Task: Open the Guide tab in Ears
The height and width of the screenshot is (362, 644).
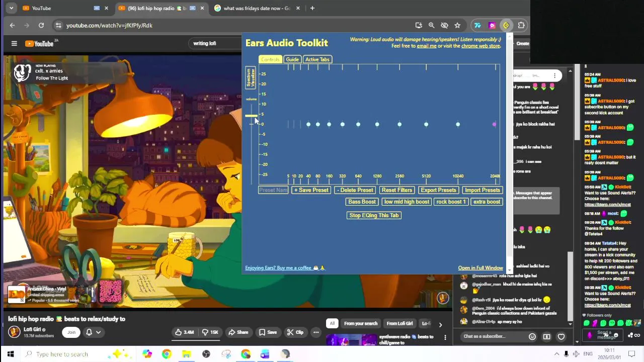Action: click(x=292, y=59)
